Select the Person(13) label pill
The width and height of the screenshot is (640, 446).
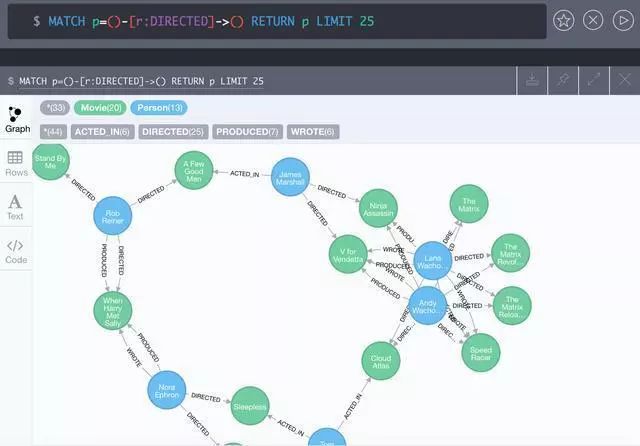(159, 108)
